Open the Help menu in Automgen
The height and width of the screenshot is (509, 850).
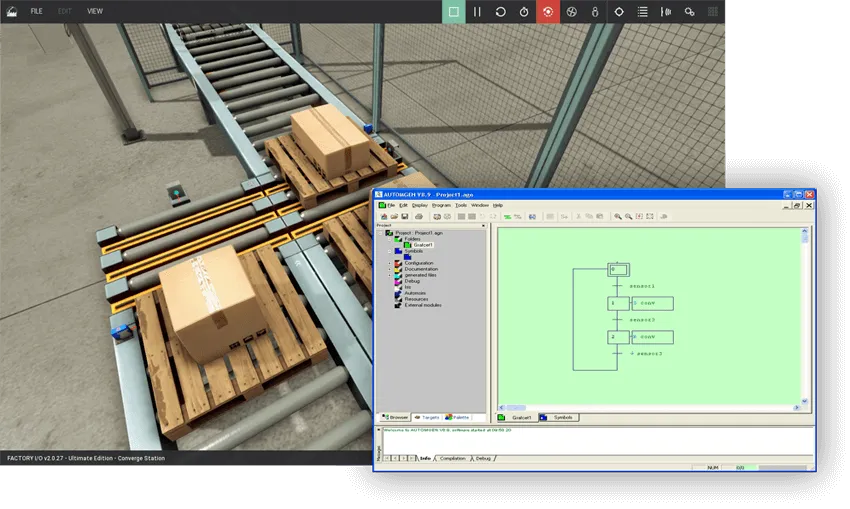pos(498,205)
